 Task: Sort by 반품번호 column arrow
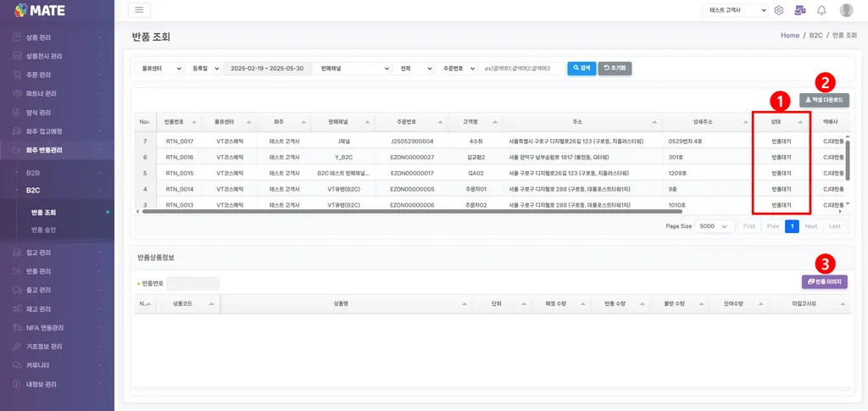(195, 122)
